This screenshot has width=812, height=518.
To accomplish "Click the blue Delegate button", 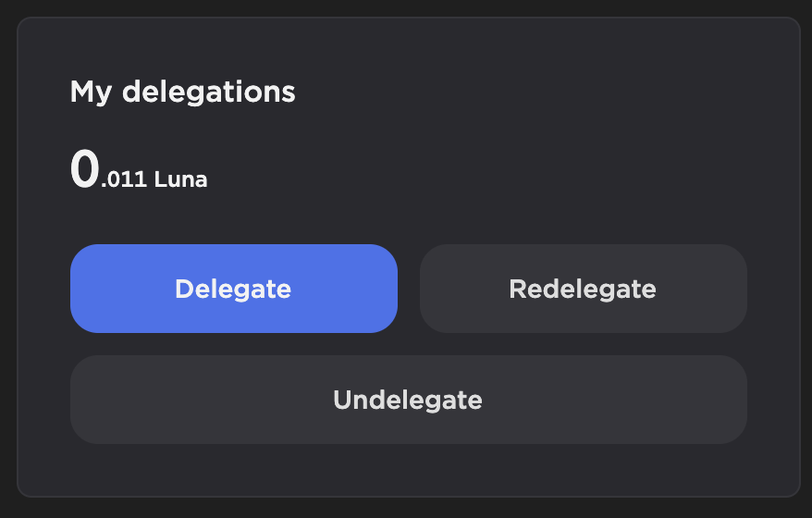I will (x=233, y=289).
